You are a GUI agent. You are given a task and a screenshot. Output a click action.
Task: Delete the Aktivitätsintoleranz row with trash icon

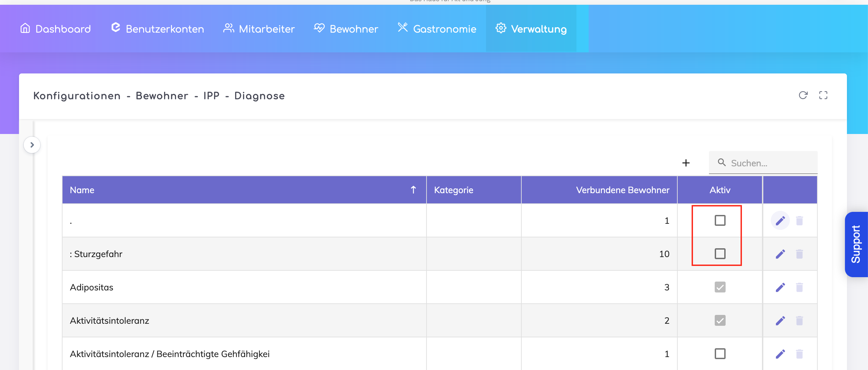[799, 321]
